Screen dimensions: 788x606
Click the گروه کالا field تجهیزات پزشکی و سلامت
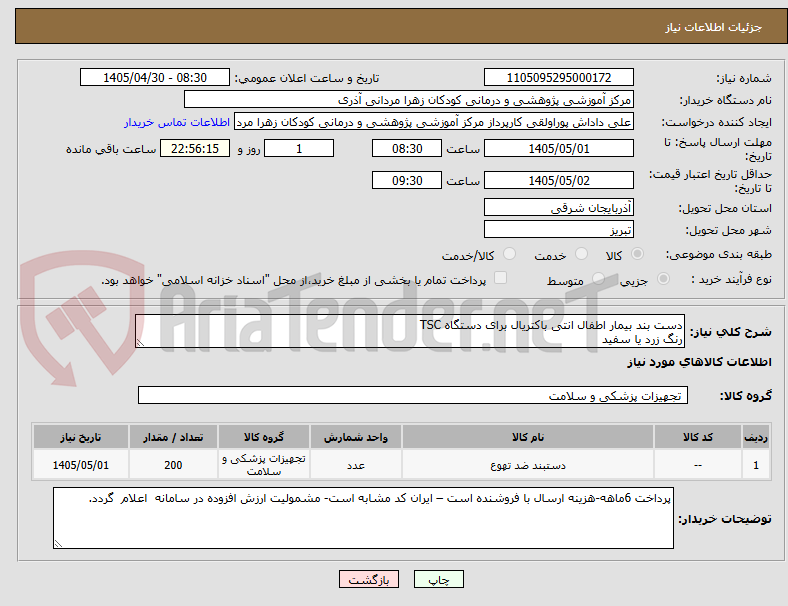click(413, 395)
